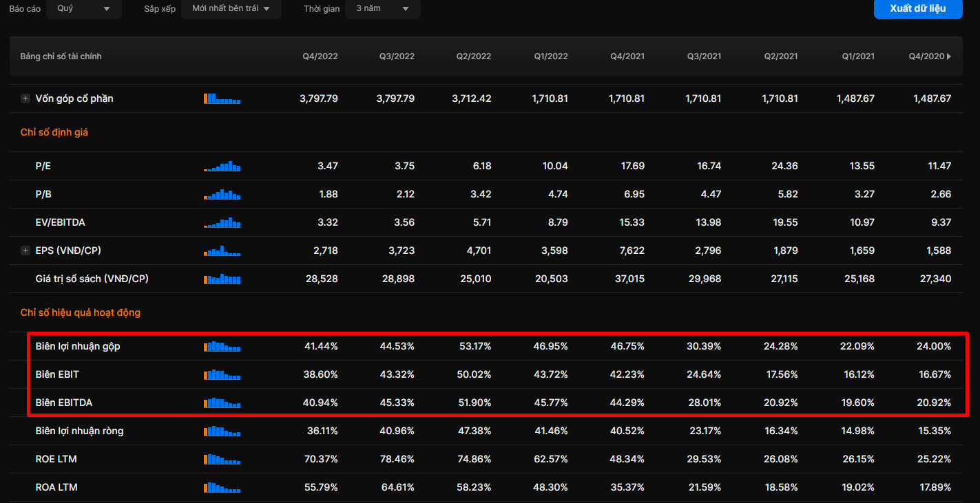Click the share capital value 3,712.42
Image resolution: width=980 pixels, height=503 pixels.
(472, 98)
